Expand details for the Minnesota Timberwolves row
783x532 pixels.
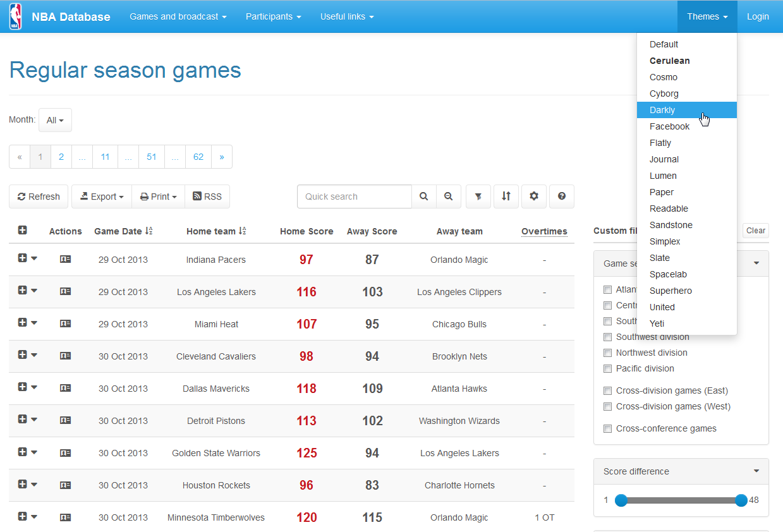pos(22,516)
